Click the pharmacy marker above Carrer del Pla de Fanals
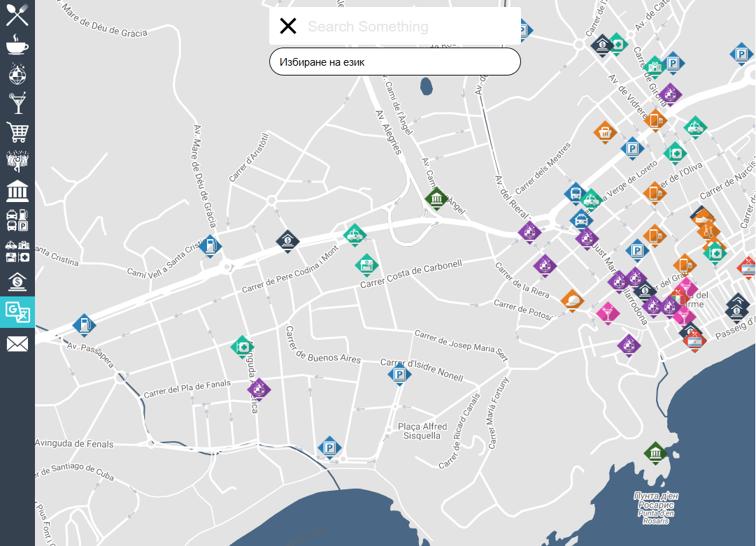This screenshot has height=546, width=756. tap(242, 347)
